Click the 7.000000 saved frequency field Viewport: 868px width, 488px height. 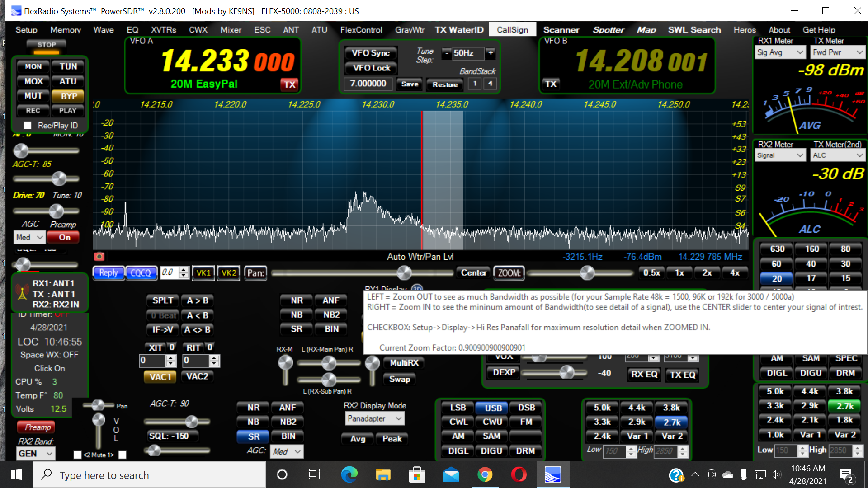point(368,84)
